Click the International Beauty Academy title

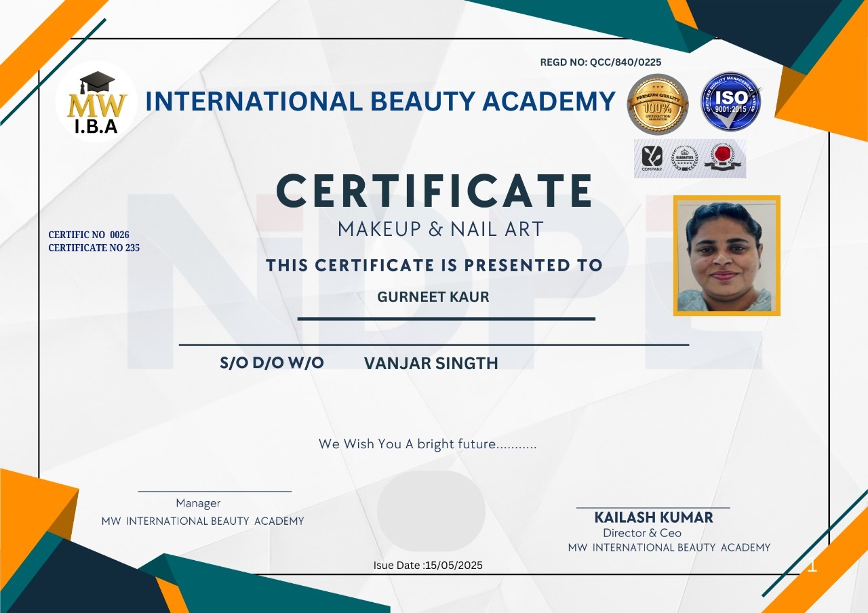click(x=380, y=102)
